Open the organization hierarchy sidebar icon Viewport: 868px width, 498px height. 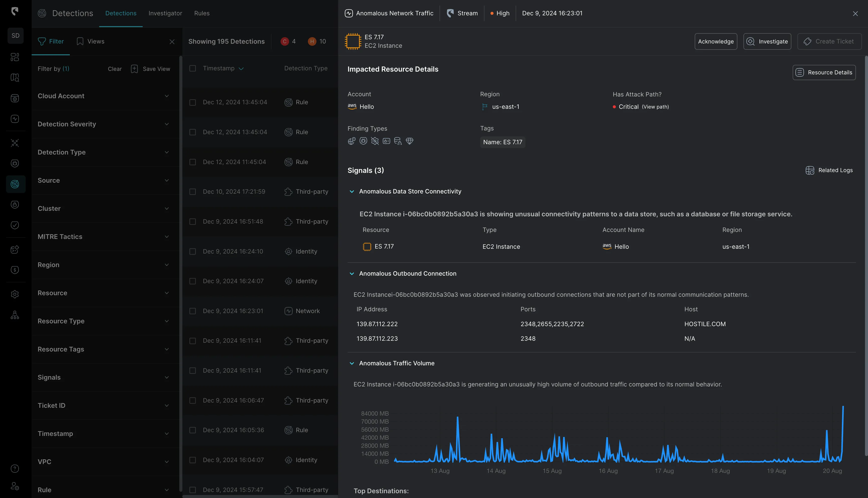click(x=15, y=315)
